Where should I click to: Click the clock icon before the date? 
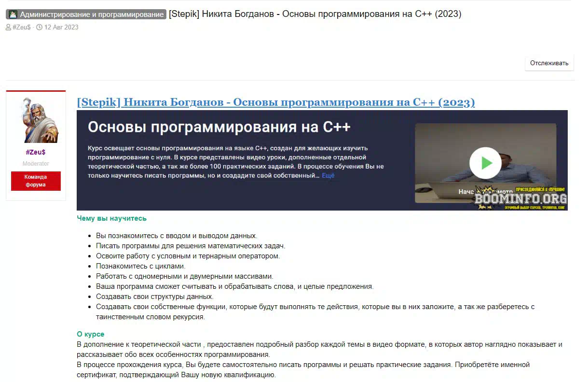(39, 27)
